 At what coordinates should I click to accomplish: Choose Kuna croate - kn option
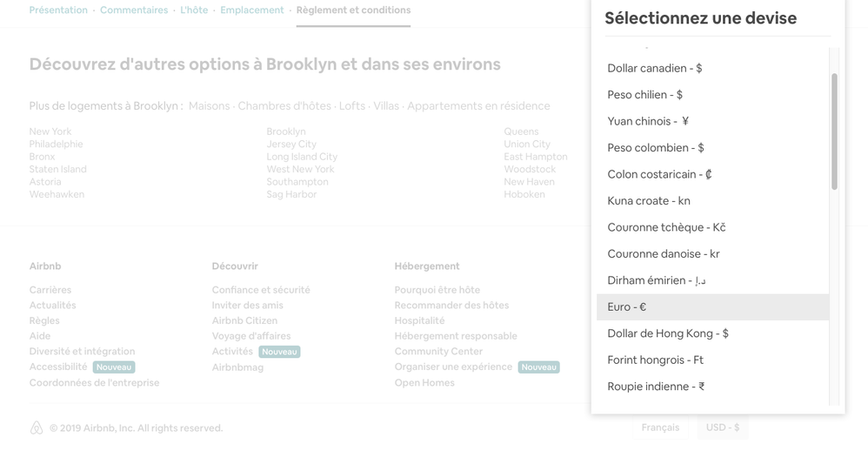pos(649,201)
